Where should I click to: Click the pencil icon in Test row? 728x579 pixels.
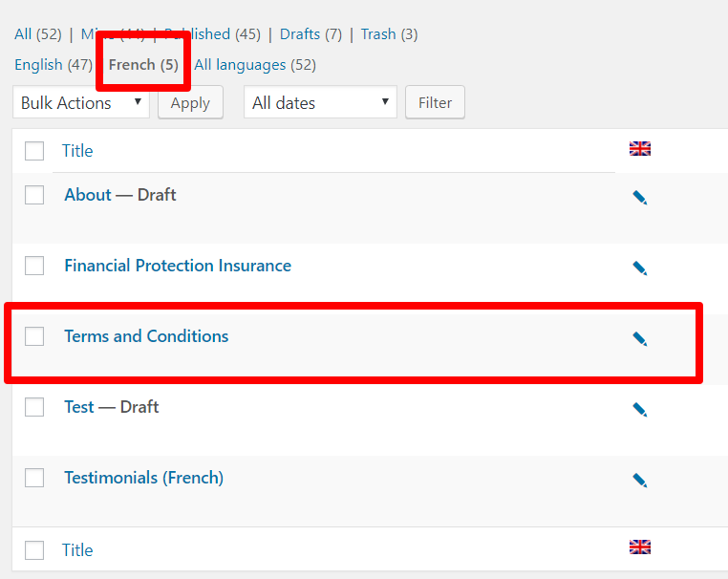point(640,410)
